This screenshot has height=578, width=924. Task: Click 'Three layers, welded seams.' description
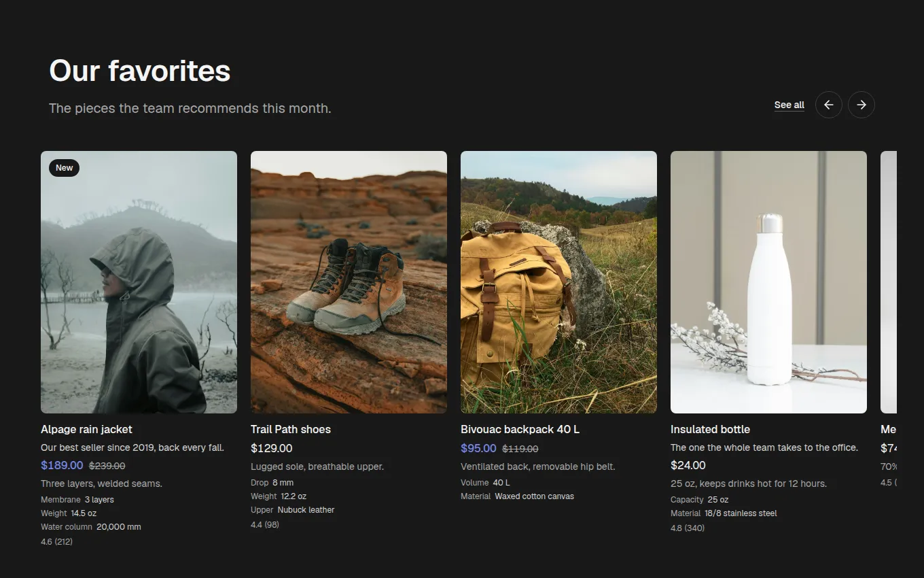click(x=101, y=483)
